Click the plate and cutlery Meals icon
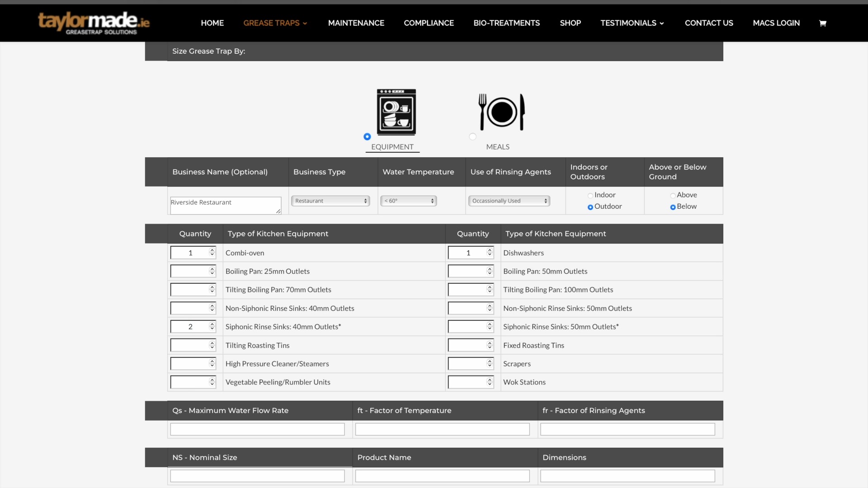This screenshot has height=488, width=868. click(x=501, y=112)
